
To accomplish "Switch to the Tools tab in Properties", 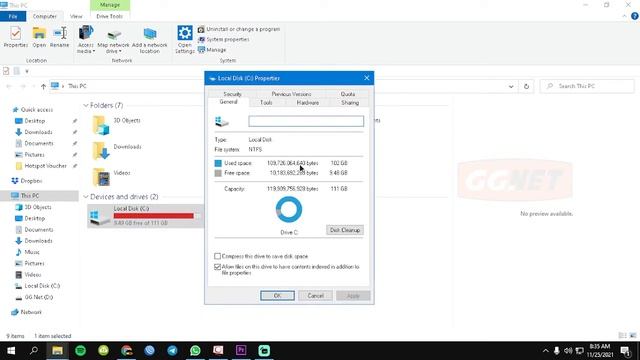I will click(x=266, y=103).
